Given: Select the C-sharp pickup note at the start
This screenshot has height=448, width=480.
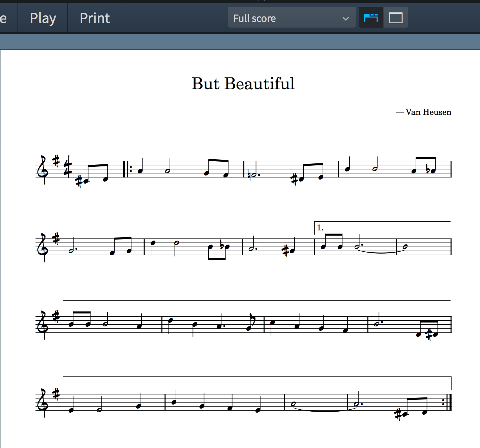Looking at the screenshot, I should pos(87,181).
